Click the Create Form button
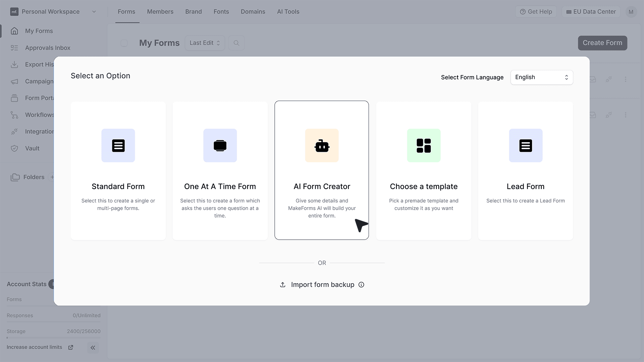The image size is (644, 362). (602, 43)
